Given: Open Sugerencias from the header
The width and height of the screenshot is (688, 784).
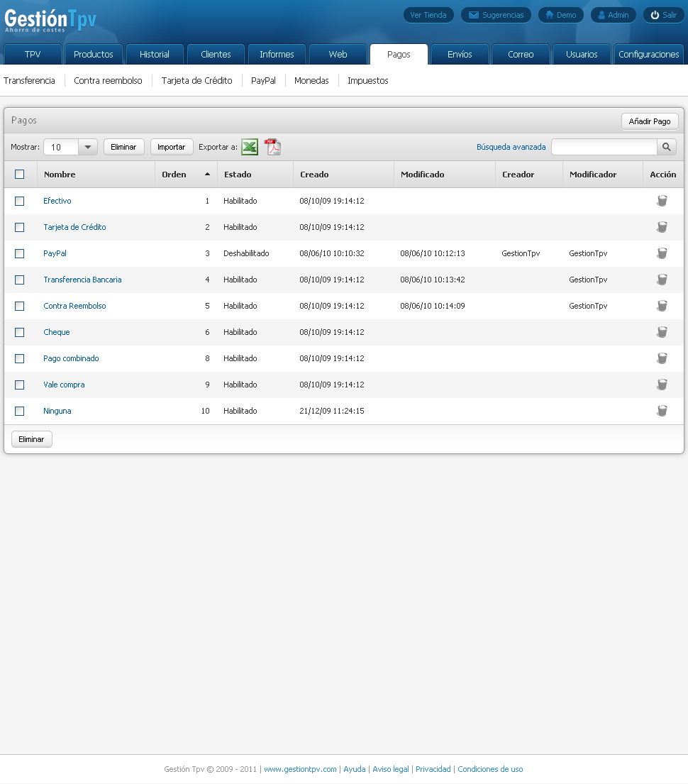Looking at the screenshot, I should coord(496,15).
